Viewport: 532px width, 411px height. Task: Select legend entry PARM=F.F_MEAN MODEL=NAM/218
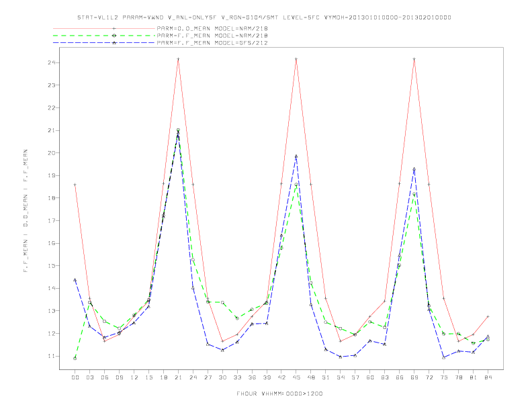click(x=212, y=36)
